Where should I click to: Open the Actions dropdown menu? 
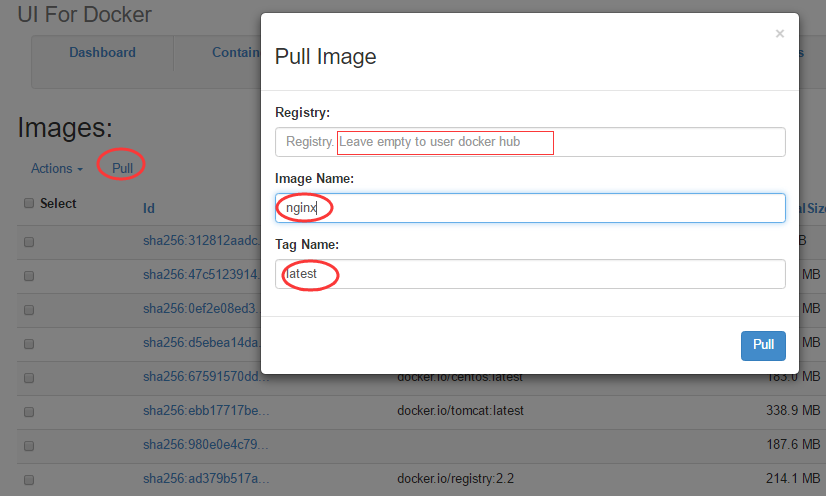(57, 168)
